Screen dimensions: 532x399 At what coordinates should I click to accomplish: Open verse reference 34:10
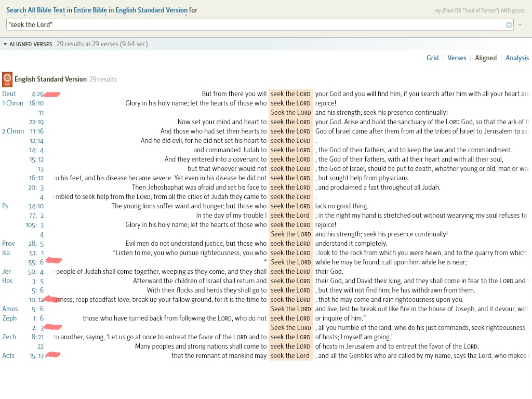36,206
